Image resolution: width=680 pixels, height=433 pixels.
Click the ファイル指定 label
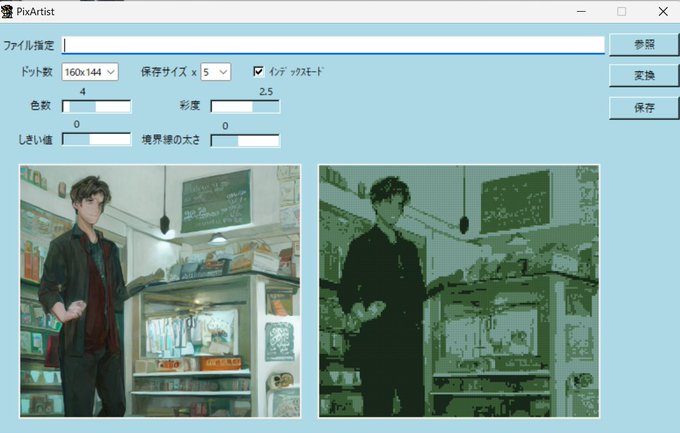[29, 45]
